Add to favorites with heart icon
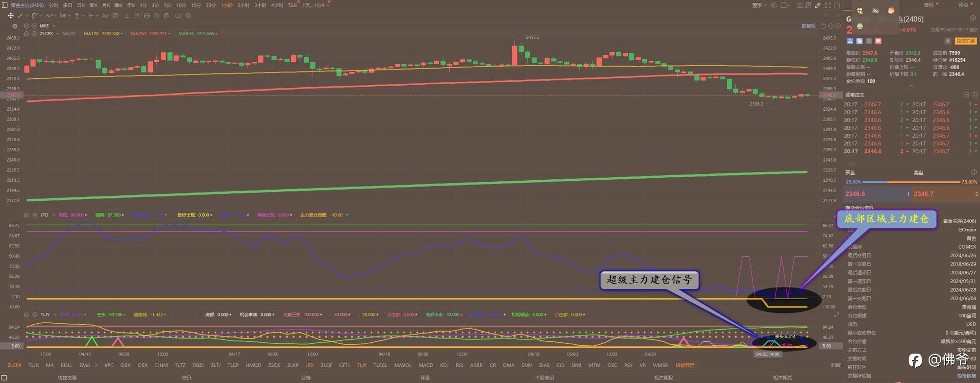 click(878, 41)
